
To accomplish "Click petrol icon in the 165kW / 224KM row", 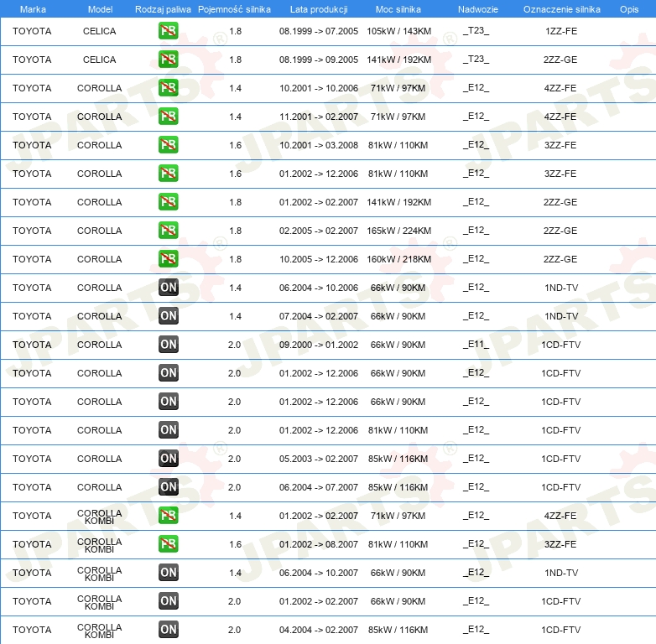I will tap(168, 231).
